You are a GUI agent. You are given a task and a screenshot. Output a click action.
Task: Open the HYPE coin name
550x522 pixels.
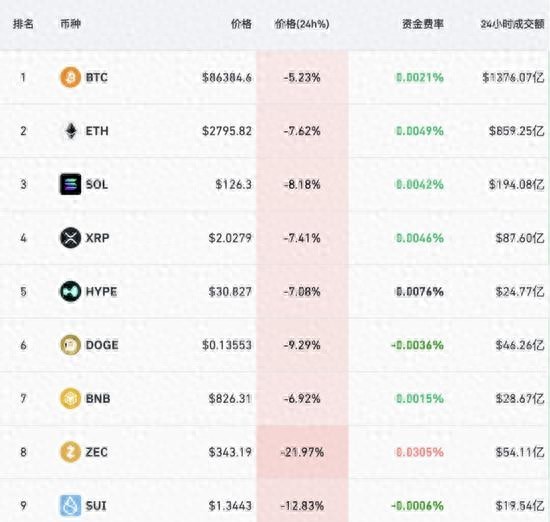point(101,292)
